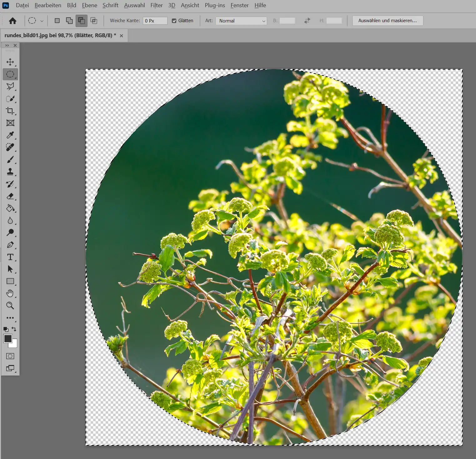
Task: Open the Bild menu
Action: pos(72,5)
